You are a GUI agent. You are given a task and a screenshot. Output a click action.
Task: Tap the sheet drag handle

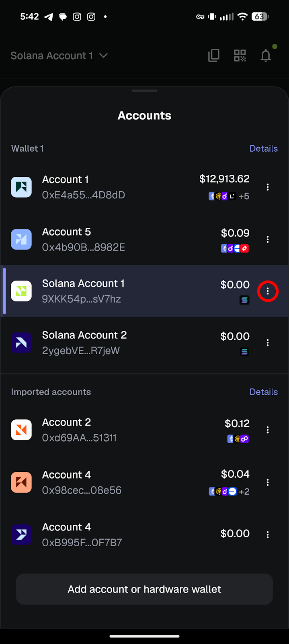coord(144,91)
